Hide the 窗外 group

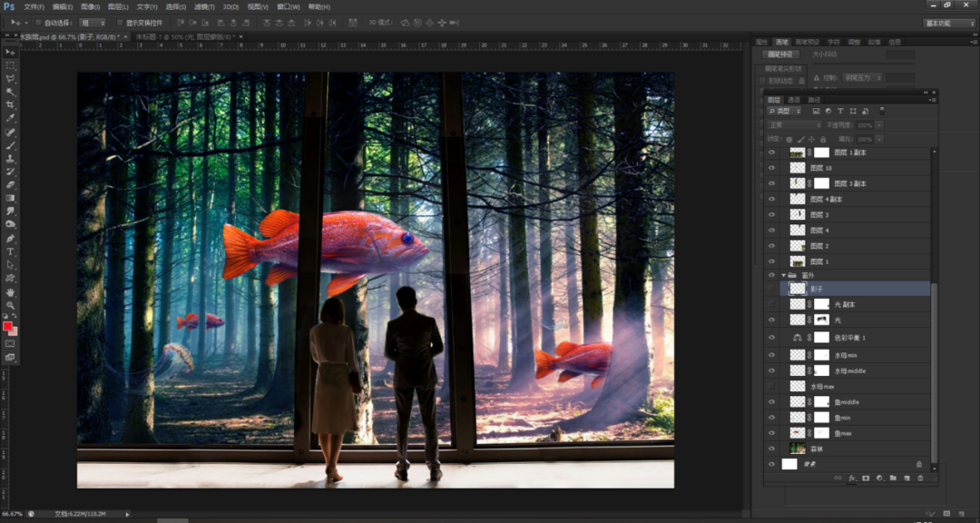tap(771, 275)
